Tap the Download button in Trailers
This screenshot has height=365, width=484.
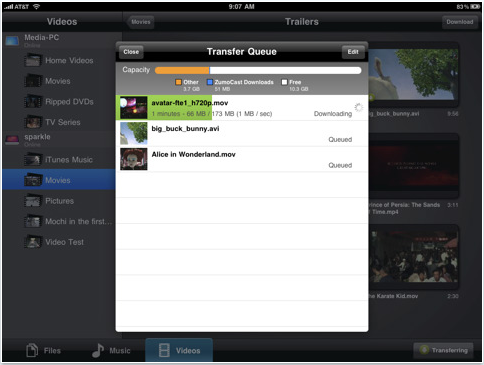(460, 22)
